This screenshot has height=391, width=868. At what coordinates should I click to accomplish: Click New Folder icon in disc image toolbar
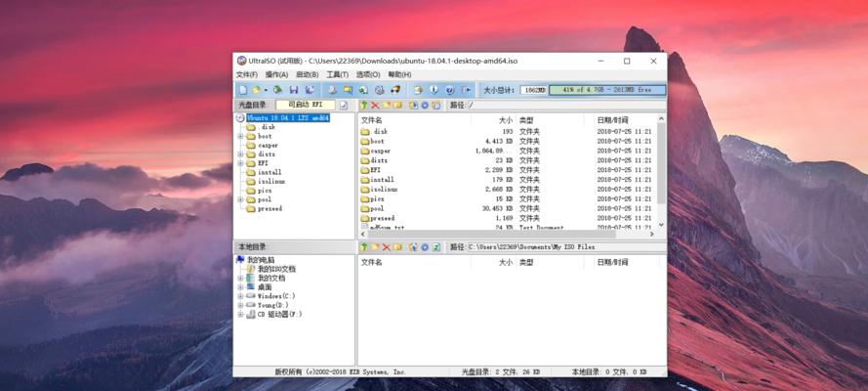pyautogui.click(x=387, y=106)
